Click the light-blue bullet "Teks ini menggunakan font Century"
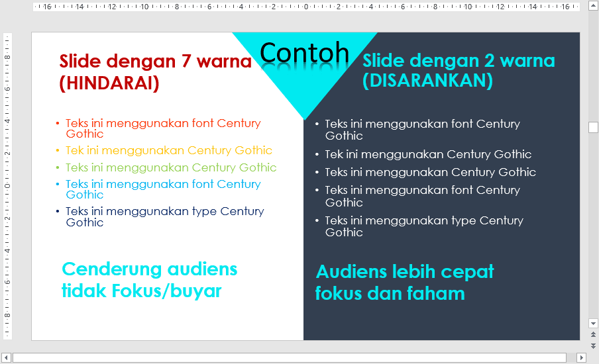The image size is (599, 364). pos(163,189)
